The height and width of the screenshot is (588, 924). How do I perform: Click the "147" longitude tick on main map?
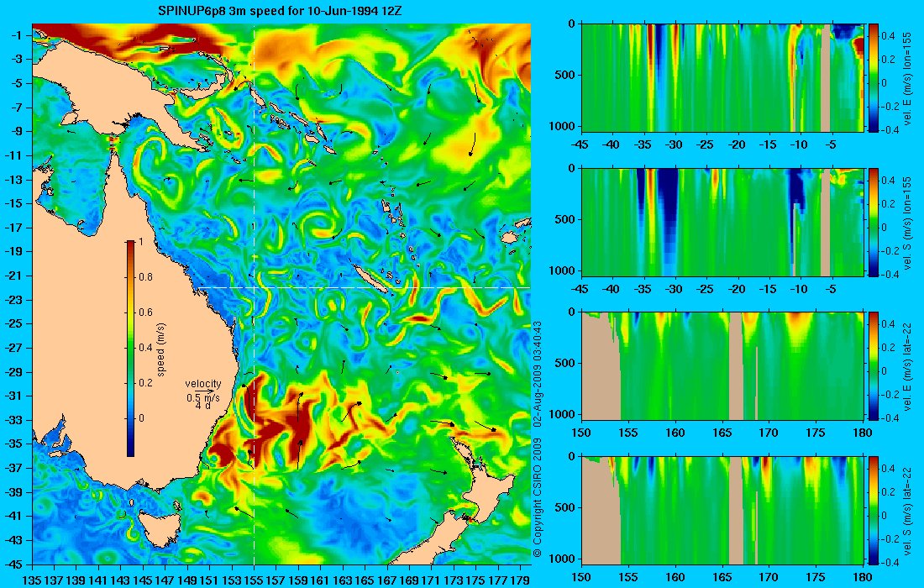coord(165,580)
